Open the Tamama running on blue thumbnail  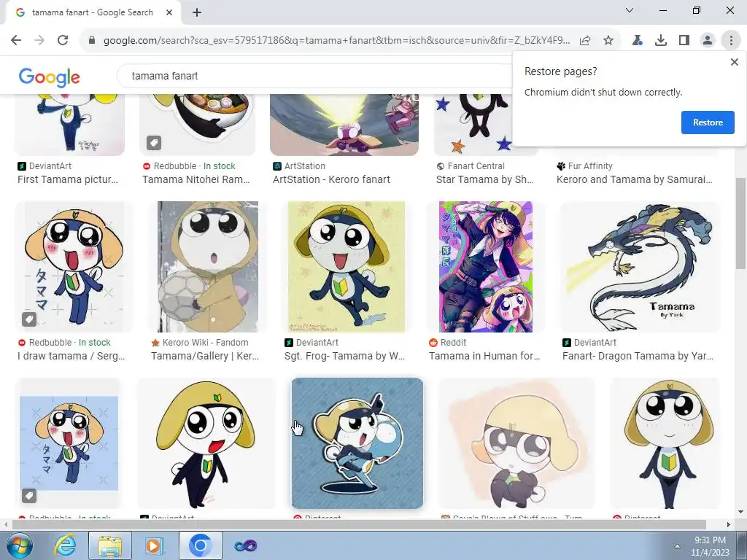coord(357,443)
